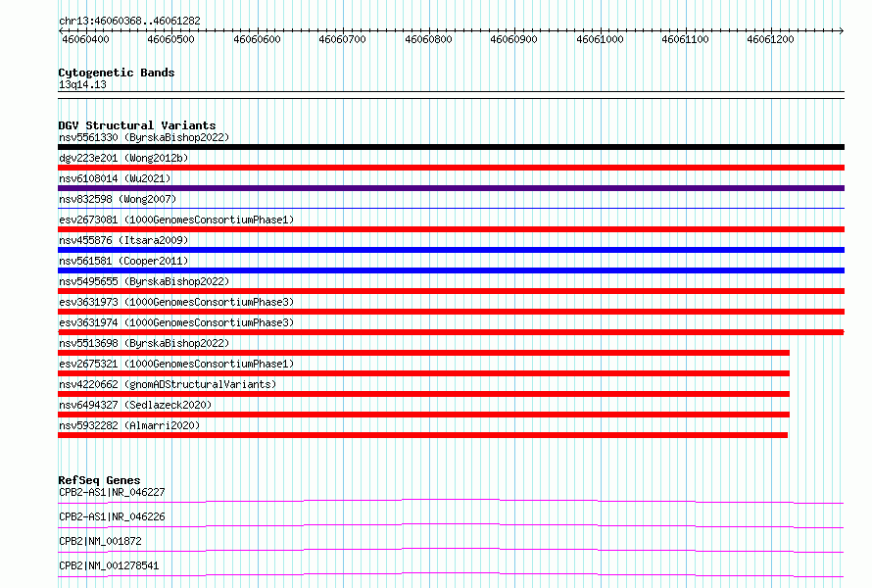Click the red bar for esv3631973

pyautogui.click(x=451, y=312)
